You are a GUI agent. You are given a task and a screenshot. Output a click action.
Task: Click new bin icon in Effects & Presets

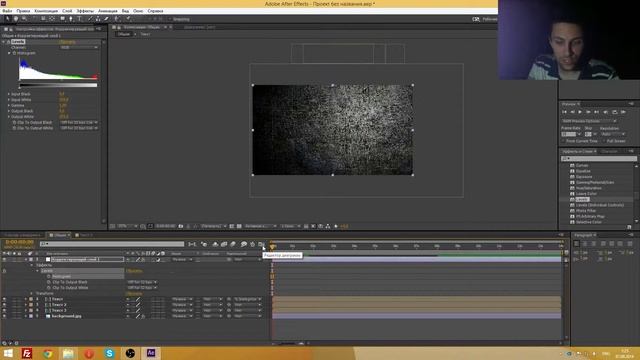coord(629,227)
